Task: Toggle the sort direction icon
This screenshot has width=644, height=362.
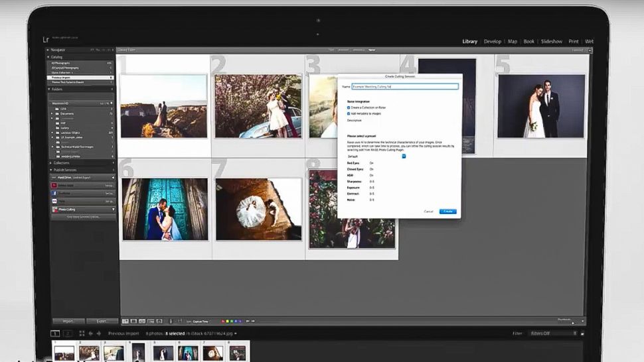Action: point(180,321)
